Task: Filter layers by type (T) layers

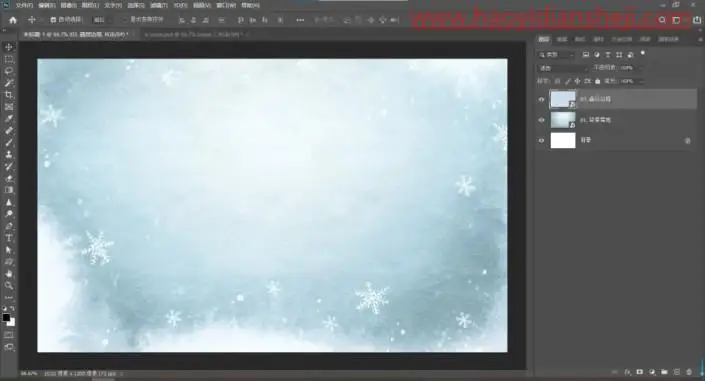Action: 608,54
